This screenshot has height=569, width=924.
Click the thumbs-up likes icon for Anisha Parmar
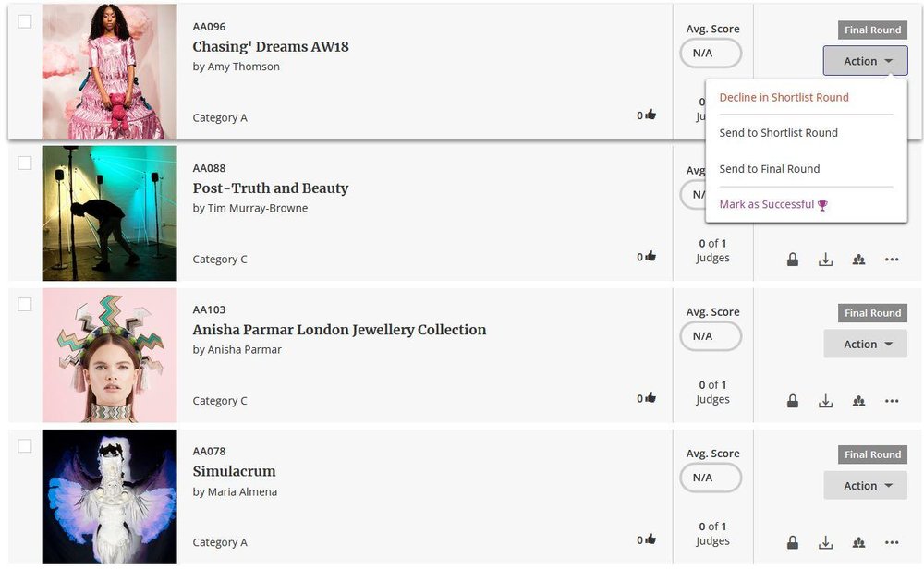click(x=650, y=398)
